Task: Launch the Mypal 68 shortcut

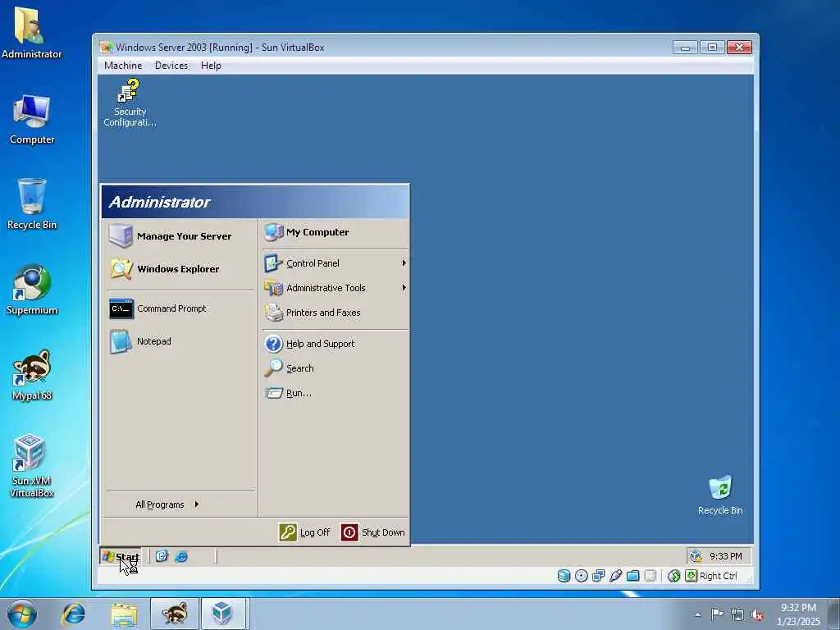Action: click(32, 375)
